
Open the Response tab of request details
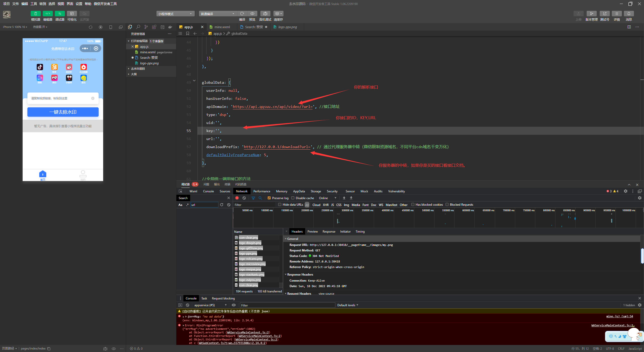click(x=329, y=232)
